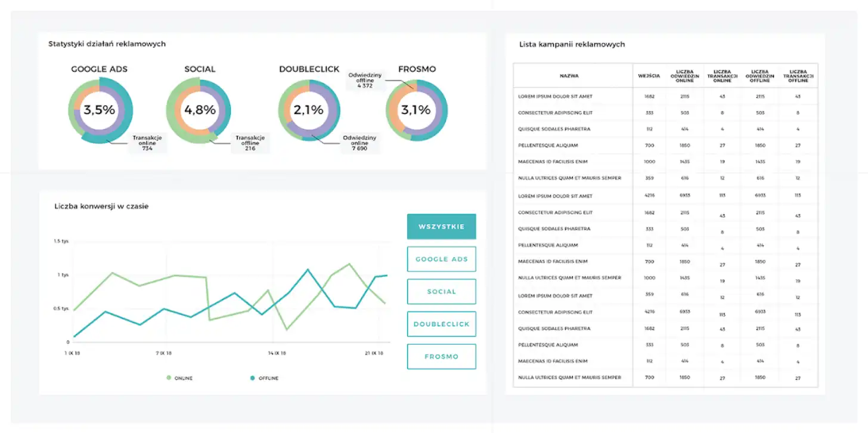Select the FROSMO filter button
868x433 pixels.
[442, 357]
